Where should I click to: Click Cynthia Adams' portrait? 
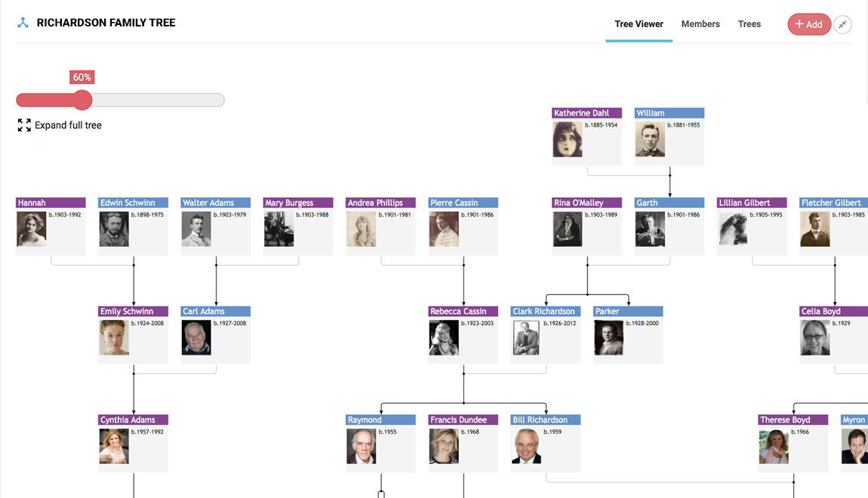(x=114, y=446)
